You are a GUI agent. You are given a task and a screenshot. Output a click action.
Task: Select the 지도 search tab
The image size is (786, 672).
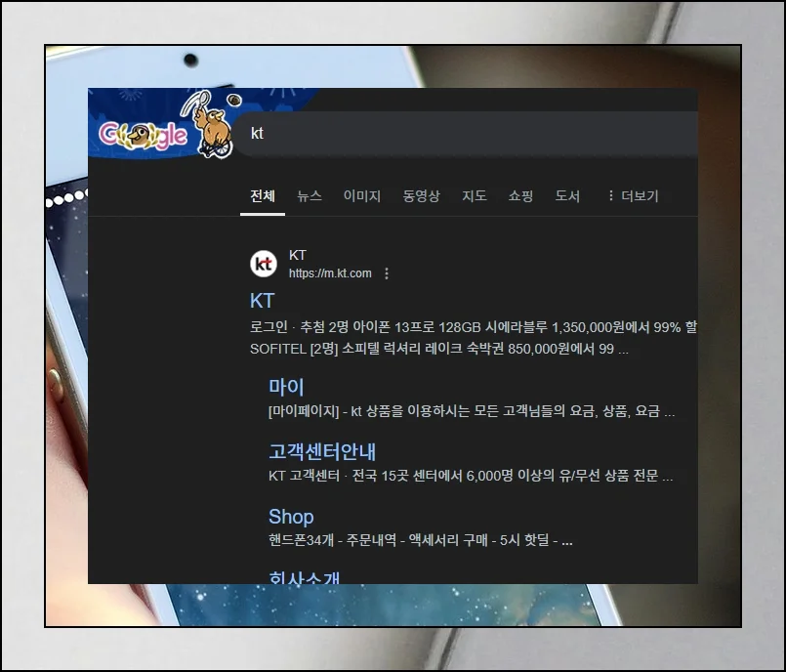[474, 196]
